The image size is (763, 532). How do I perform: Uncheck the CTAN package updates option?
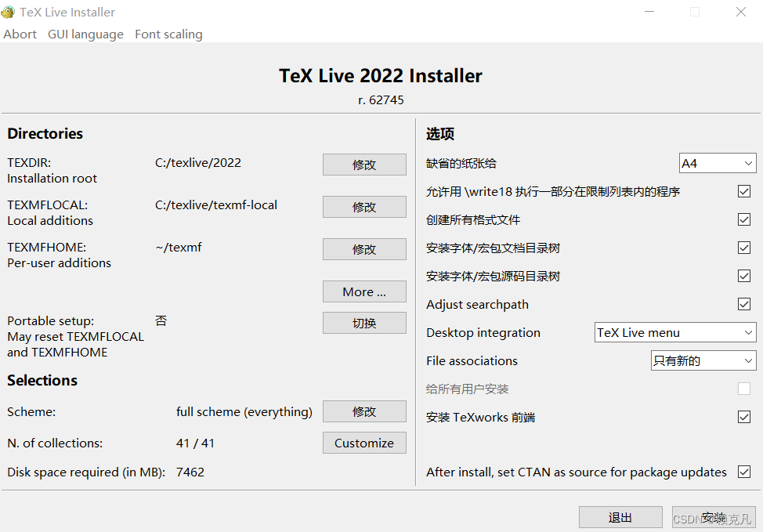tap(743, 472)
